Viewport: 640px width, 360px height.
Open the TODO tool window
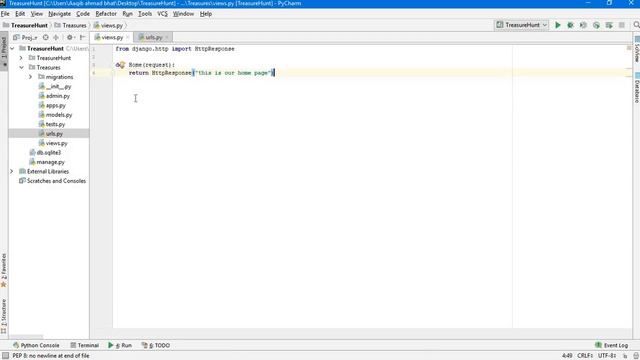(x=156, y=345)
